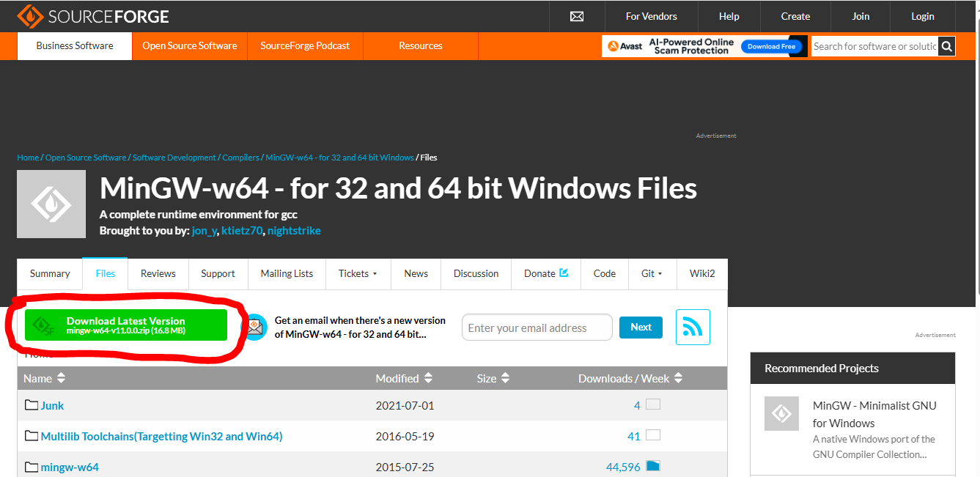Click the jon_y author link
Image resolution: width=980 pixels, height=477 pixels.
(x=204, y=231)
